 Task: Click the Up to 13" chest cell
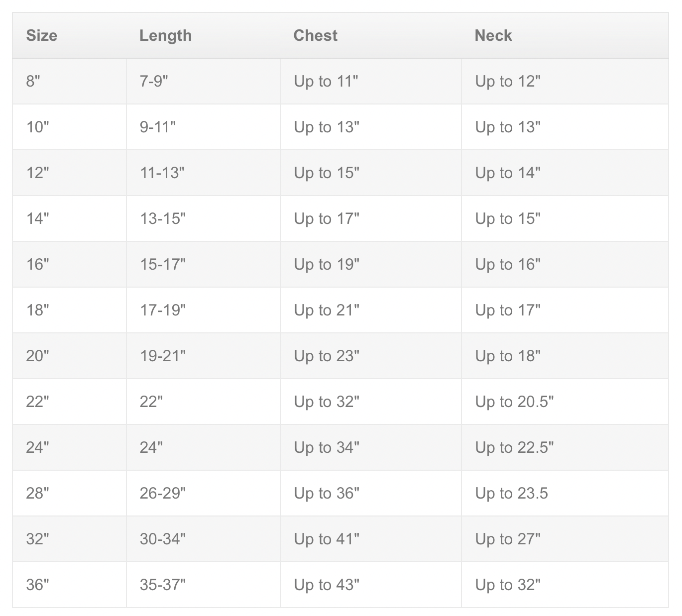(x=371, y=127)
